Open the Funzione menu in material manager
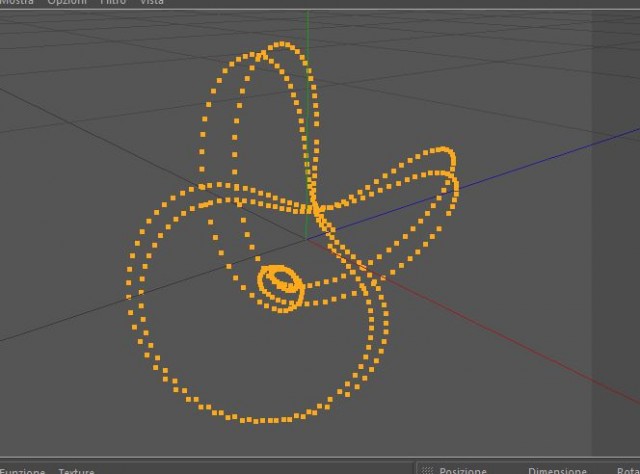 (22, 471)
